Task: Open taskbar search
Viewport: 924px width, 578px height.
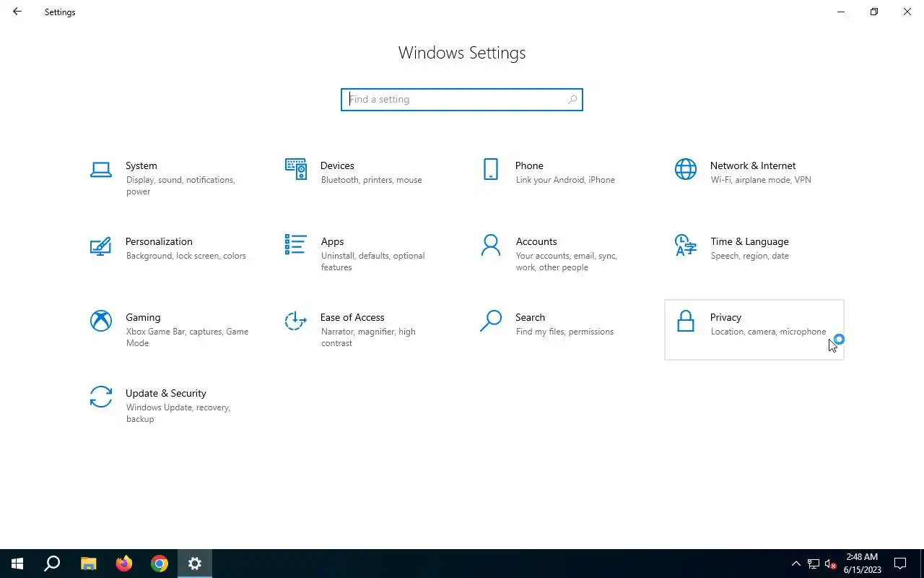Action: pos(52,564)
